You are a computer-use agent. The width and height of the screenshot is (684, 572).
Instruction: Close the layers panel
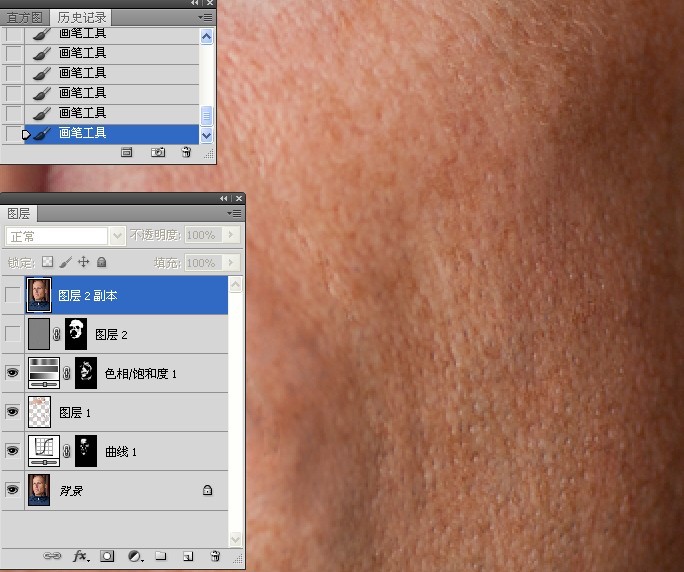pyautogui.click(x=239, y=199)
